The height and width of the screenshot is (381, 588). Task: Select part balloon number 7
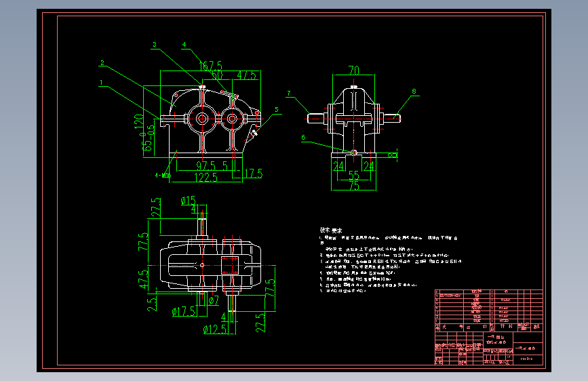289,94
